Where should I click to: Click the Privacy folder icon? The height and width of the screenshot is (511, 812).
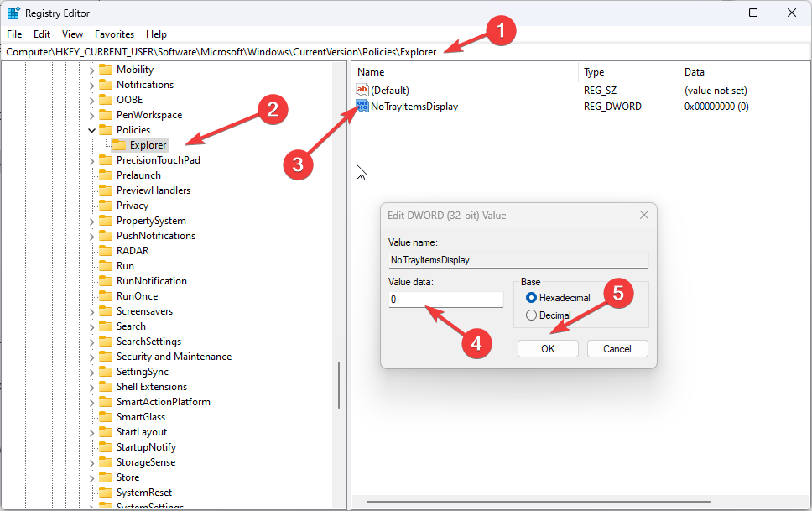[x=106, y=206]
